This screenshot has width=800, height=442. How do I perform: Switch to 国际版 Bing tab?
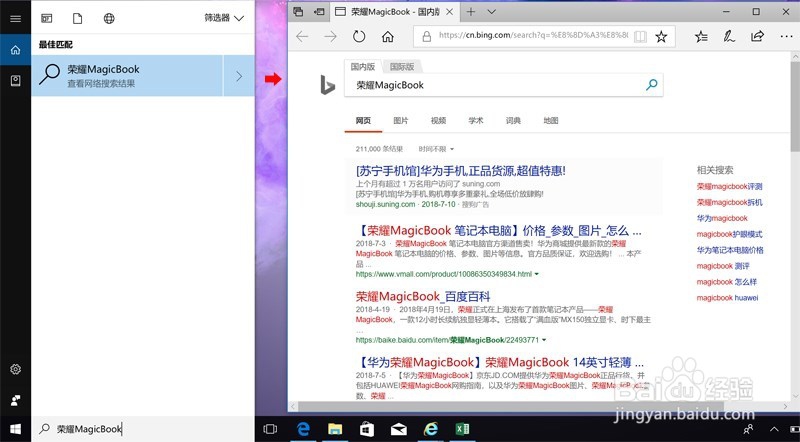pyautogui.click(x=402, y=67)
